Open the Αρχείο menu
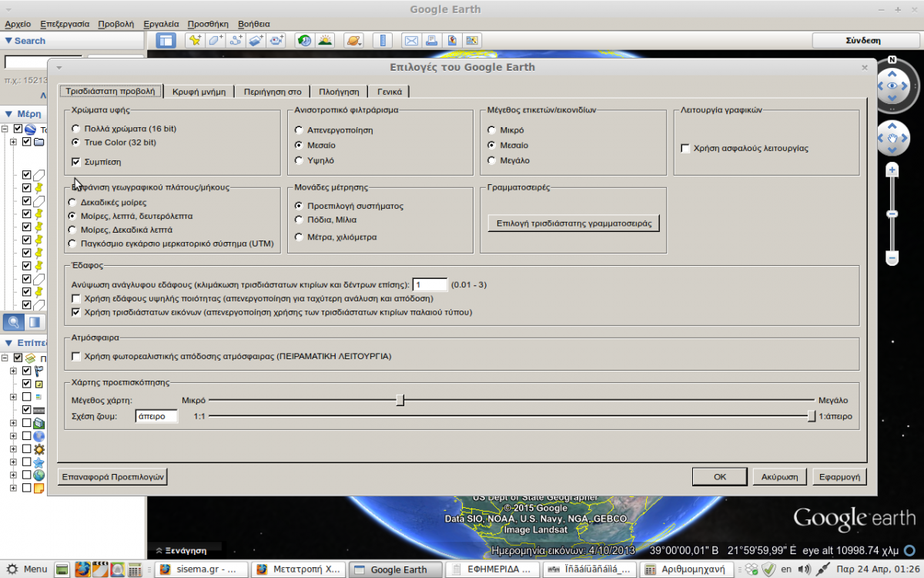Screen dimensions: 924x578 (18, 24)
